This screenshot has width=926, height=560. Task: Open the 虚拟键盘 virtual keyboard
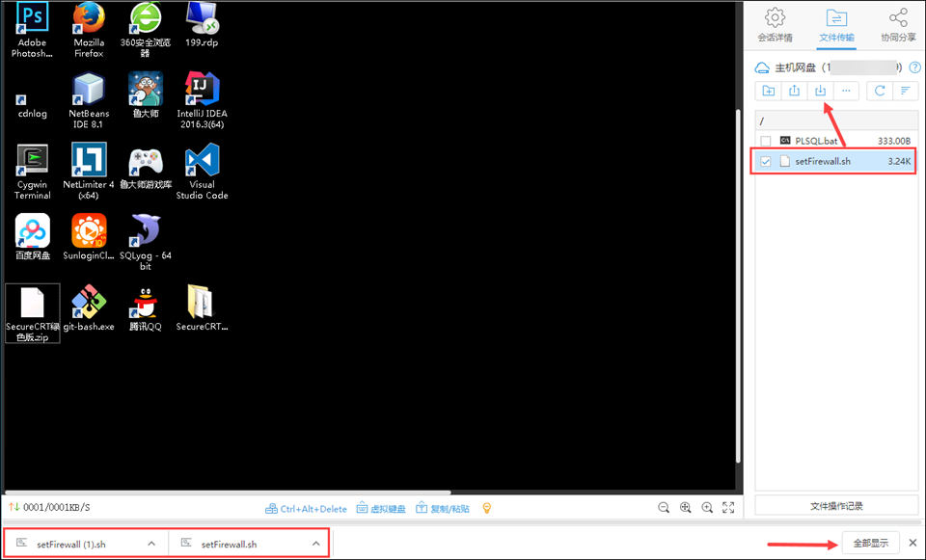pos(381,509)
